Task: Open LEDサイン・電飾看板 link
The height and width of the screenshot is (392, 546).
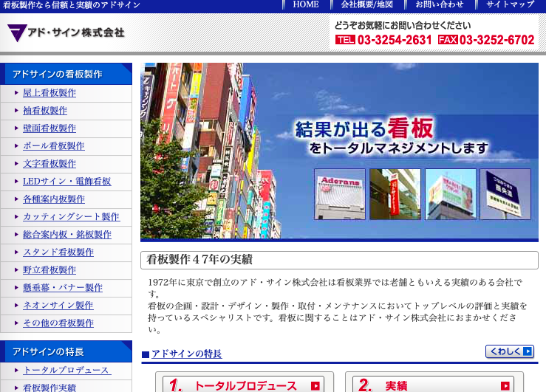Action: click(x=66, y=182)
